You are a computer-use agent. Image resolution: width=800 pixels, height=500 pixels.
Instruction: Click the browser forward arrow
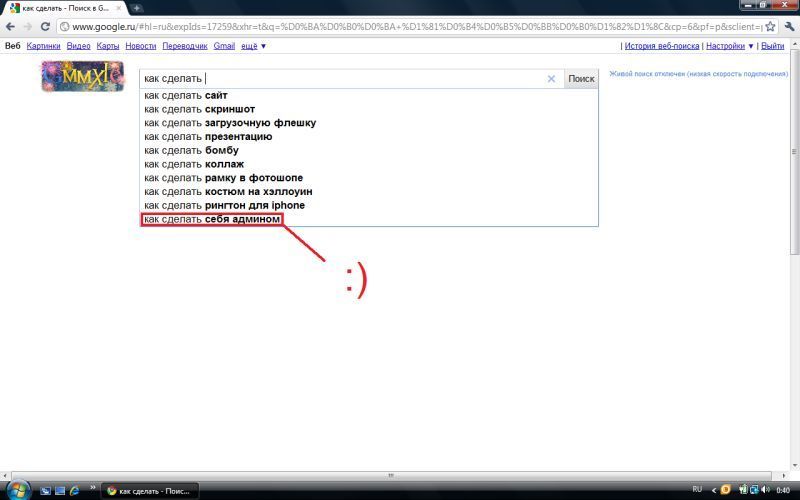click(28, 26)
